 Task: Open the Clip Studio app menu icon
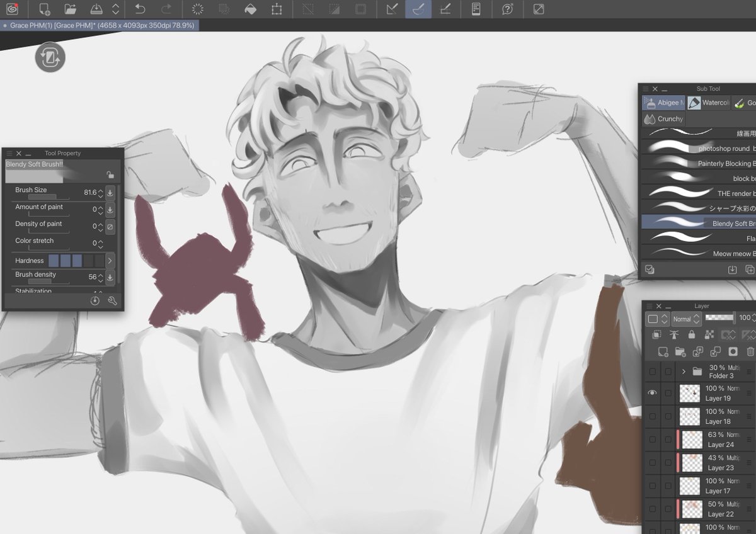(13, 9)
